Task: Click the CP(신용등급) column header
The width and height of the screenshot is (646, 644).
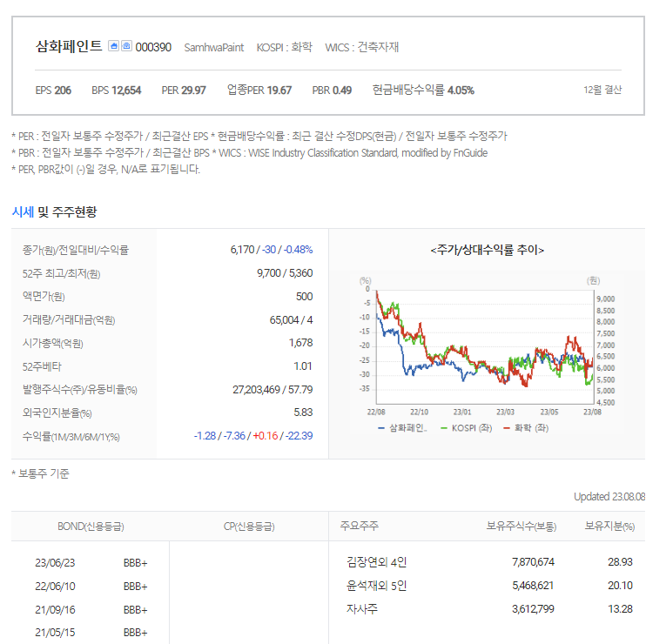Action: click(249, 527)
